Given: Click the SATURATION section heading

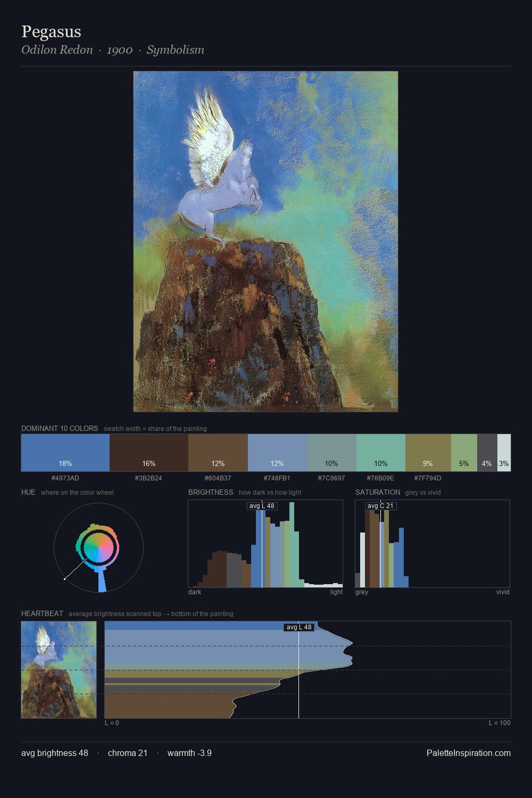Looking at the screenshot, I should click(x=378, y=492).
